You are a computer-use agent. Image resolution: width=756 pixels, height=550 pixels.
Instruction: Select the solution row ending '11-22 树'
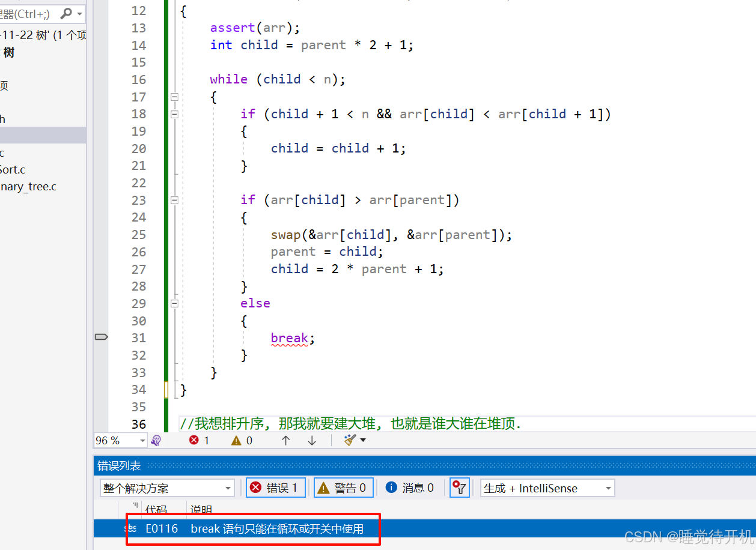tap(43, 35)
